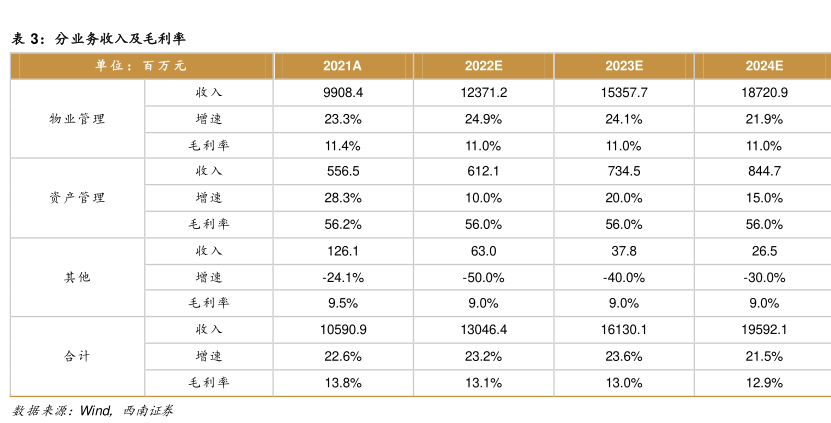Screen dimensions: 831x423
Task: Click the 2022E column header
Action: point(483,66)
